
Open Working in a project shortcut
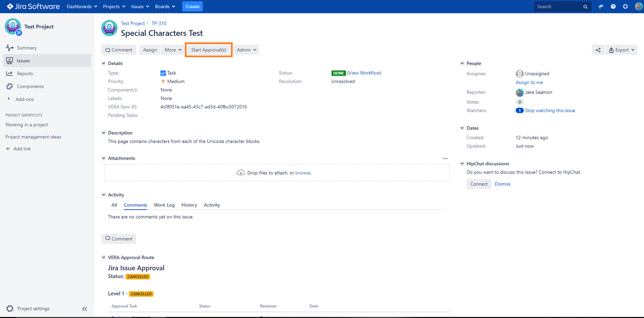(26, 125)
